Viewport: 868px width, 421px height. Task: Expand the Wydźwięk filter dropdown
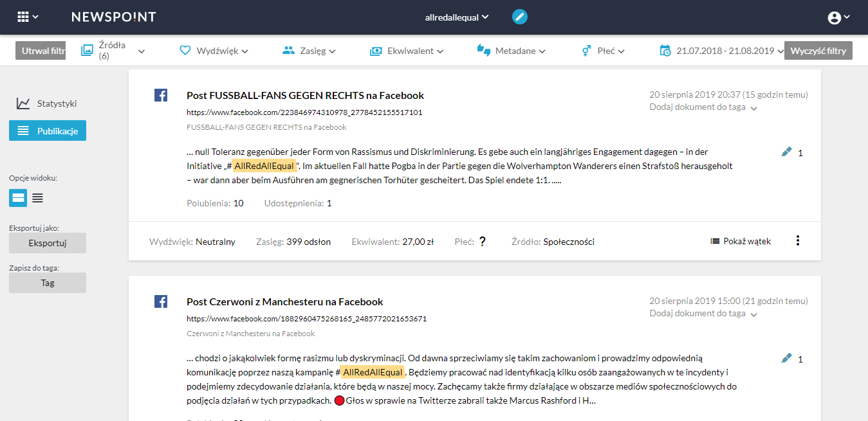(x=214, y=51)
